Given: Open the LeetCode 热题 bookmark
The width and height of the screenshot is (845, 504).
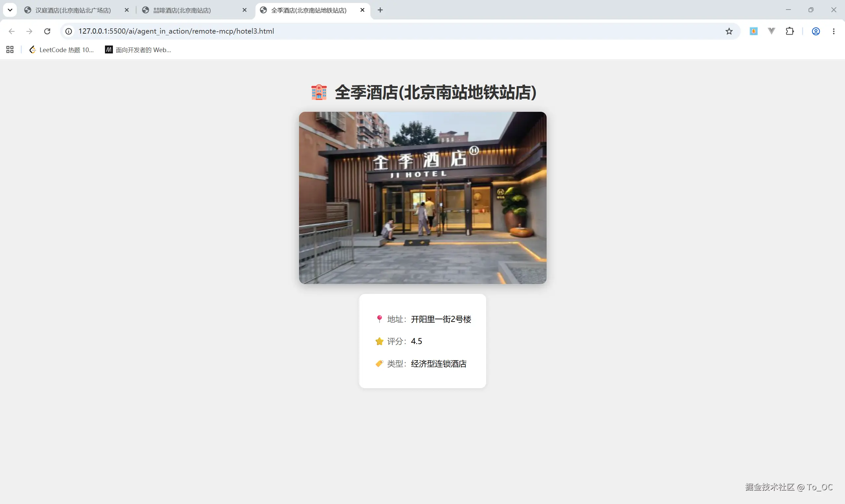Looking at the screenshot, I should coord(61,50).
